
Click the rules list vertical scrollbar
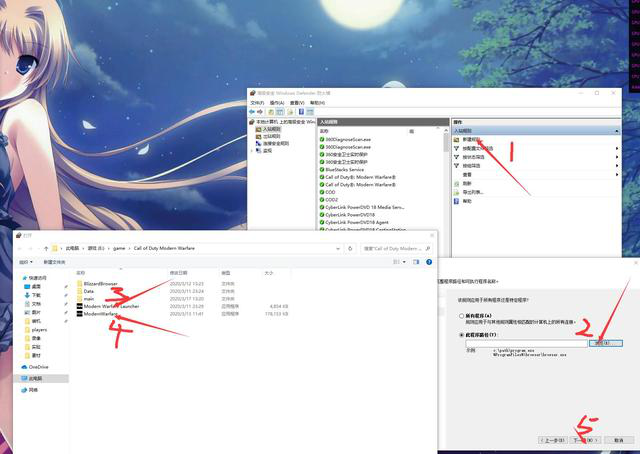pyautogui.click(x=446, y=143)
